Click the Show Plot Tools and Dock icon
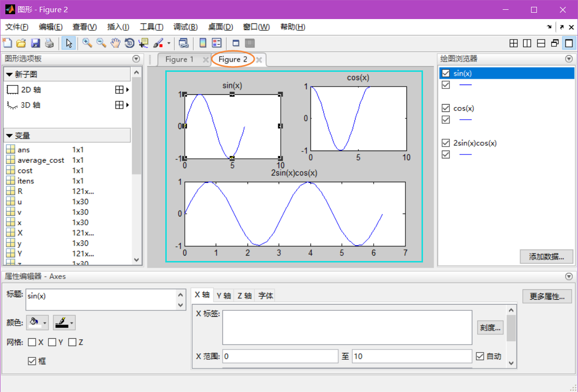This screenshot has height=392, width=578. 250,43
